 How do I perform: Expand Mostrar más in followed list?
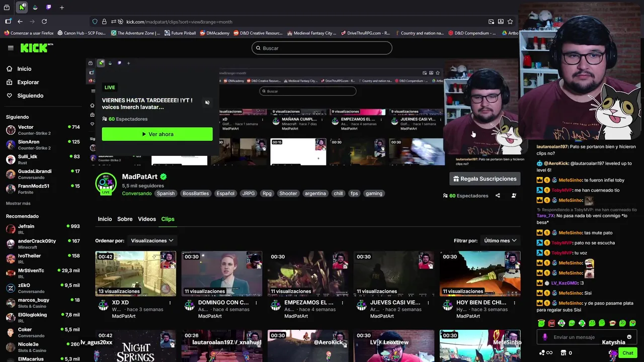pos(18,204)
